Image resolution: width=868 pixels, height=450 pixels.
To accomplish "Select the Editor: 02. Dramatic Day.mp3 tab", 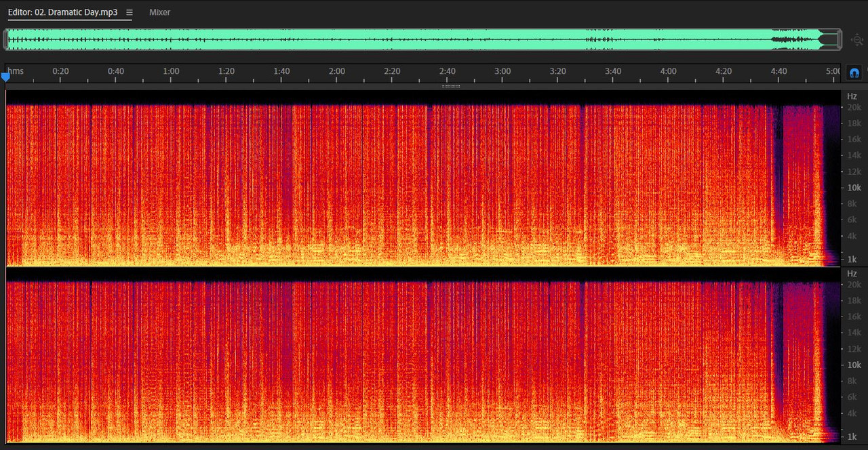I will 62,12.
